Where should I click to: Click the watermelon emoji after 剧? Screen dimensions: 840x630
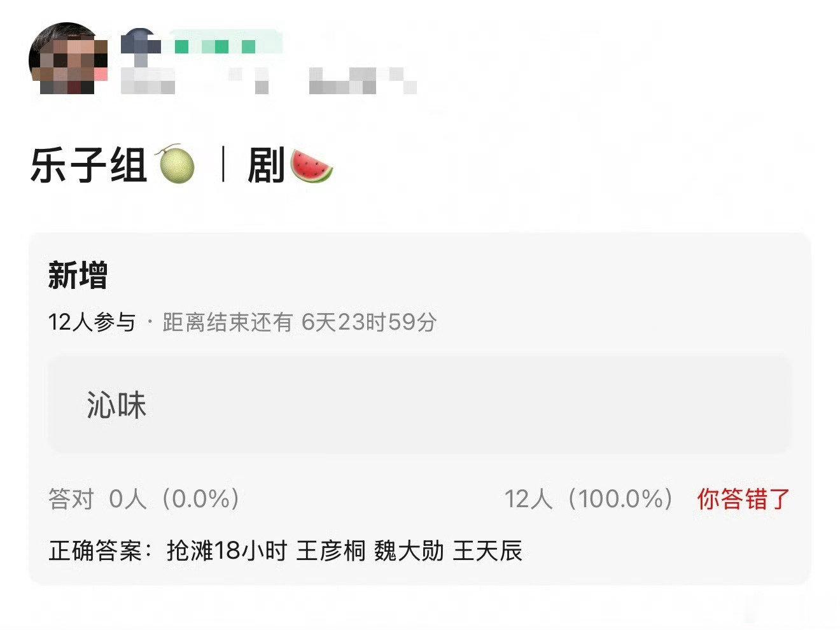311,165
